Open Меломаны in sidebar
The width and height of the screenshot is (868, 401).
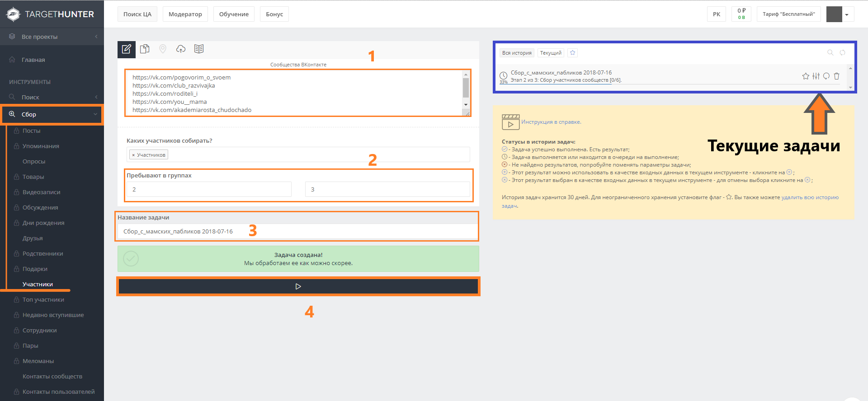pyautogui.click(x=38, y=361)
